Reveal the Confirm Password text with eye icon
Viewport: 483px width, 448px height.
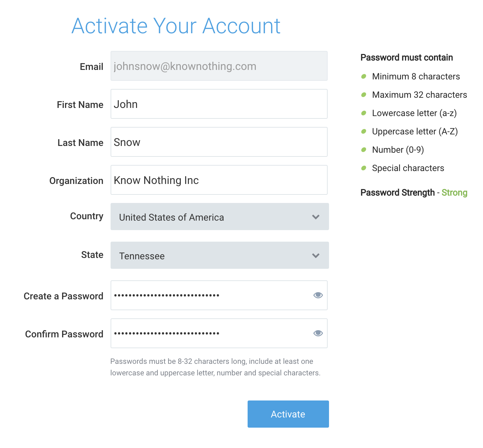(318, 333)
